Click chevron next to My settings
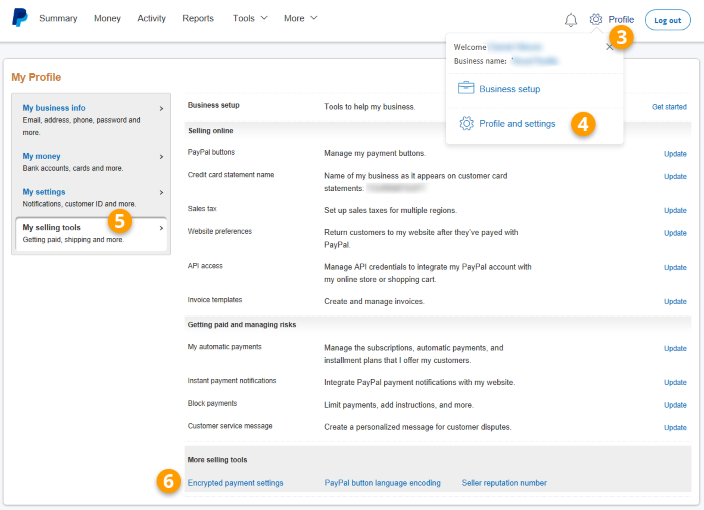This screenshot has width=704, height=510. click(161, 193)
